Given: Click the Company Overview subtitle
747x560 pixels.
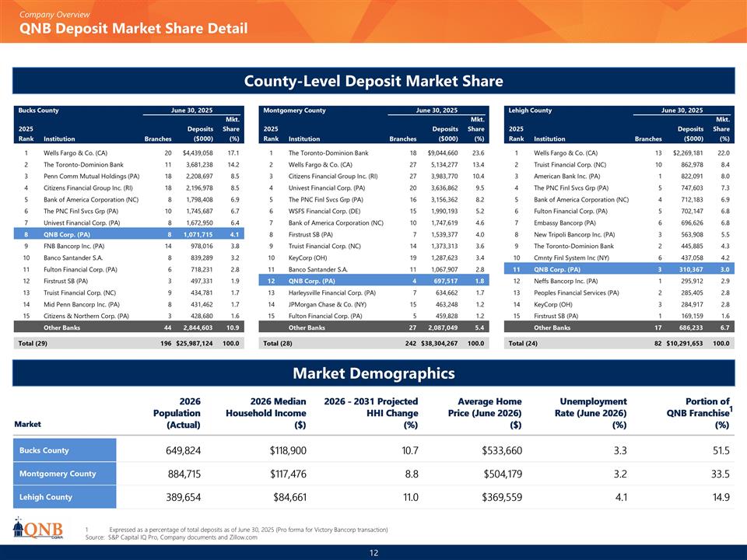Looking at the screenshot, I should (x=54, y=15).
